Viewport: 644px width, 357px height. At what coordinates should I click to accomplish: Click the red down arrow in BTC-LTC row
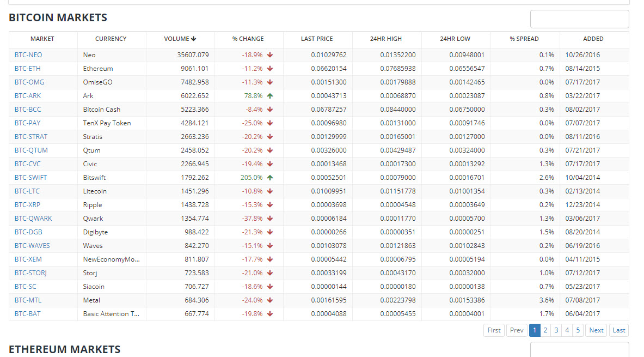(270, 191)
